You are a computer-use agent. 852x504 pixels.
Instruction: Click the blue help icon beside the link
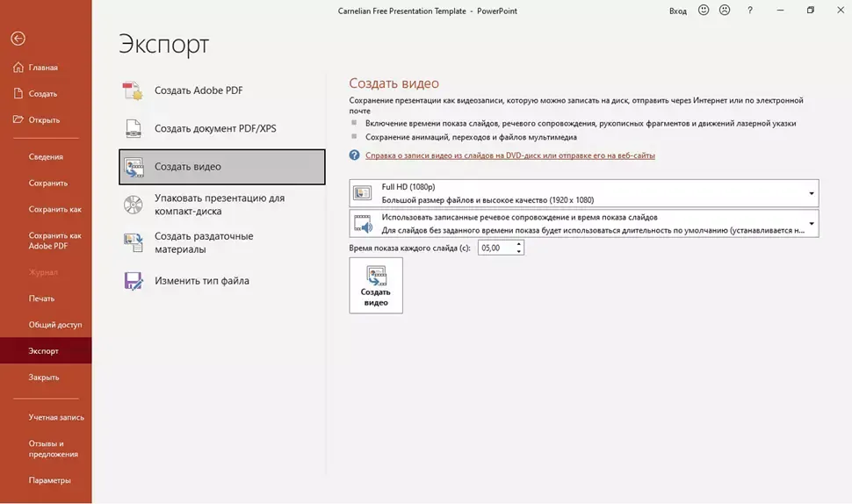point(354,155)
